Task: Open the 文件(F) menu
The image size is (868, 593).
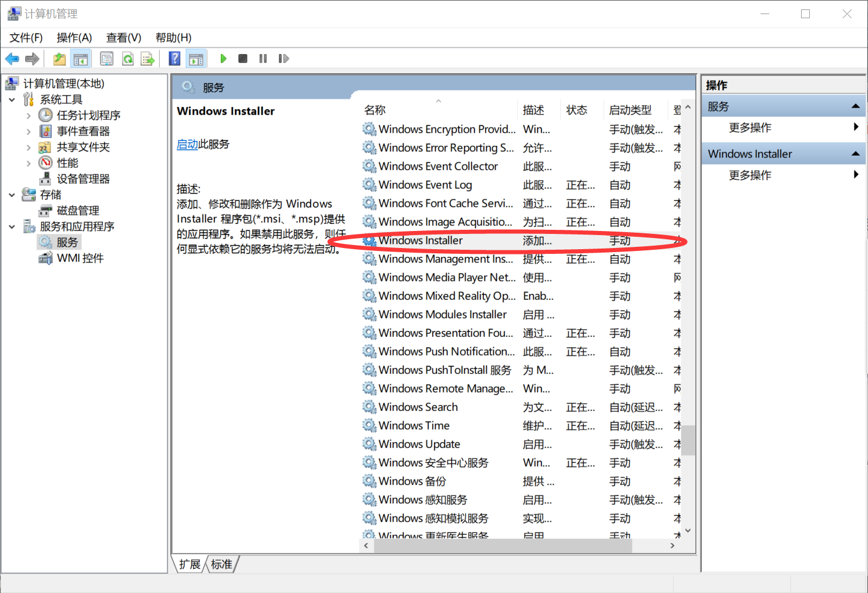Action: 26,38
